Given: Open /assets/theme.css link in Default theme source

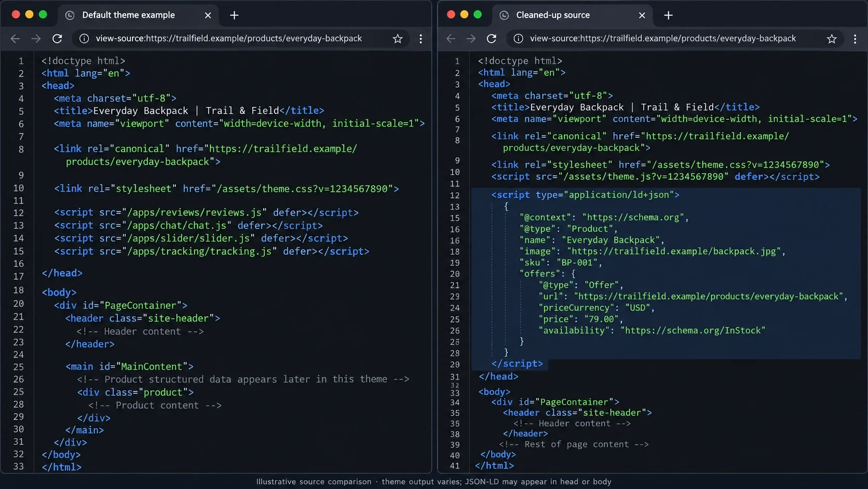Looking at the screenshot, I should [305, 189].
